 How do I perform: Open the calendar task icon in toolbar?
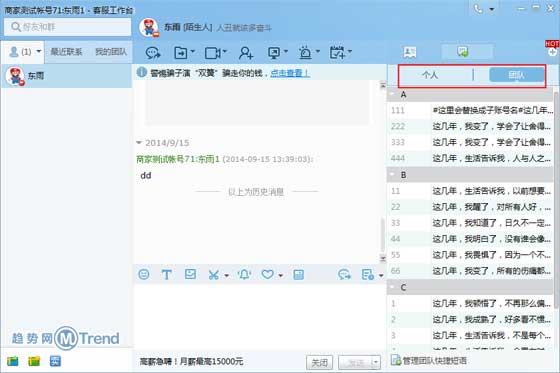(337, 53)
